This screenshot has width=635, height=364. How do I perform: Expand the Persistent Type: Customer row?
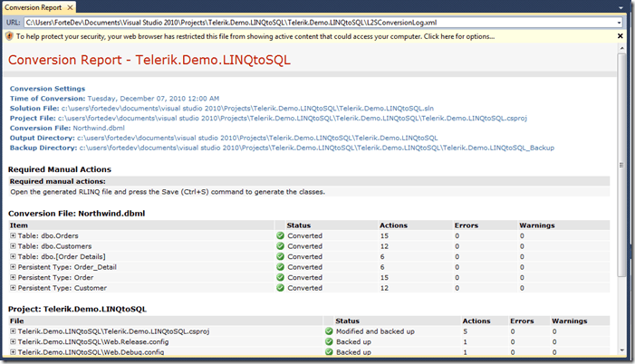click(13, 288)
